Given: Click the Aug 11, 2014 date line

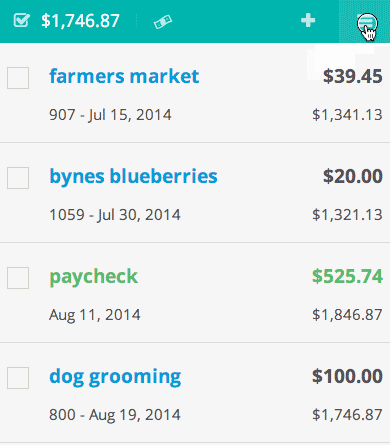Looking at the screenshot, I should [x=95, y=315].
